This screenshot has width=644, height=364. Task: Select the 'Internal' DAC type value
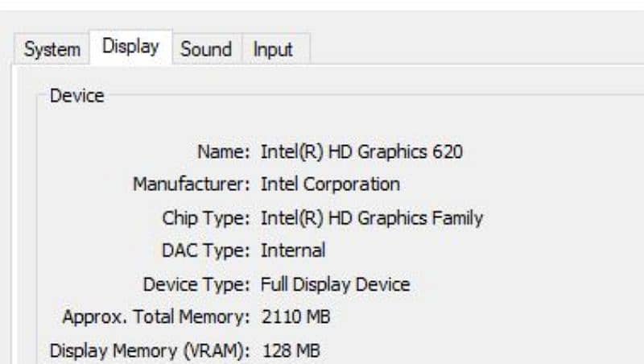(x=293, y=250)
